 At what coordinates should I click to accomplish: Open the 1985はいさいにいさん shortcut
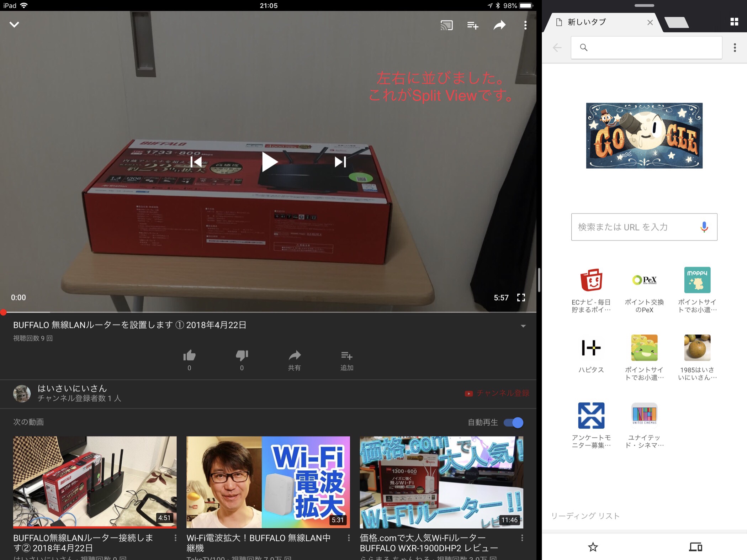click(x=697, y=358)
